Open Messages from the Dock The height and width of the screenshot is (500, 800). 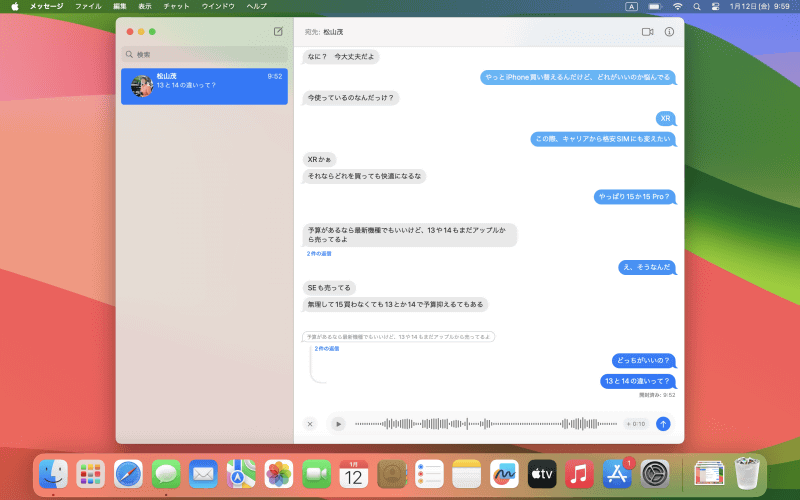166,474
